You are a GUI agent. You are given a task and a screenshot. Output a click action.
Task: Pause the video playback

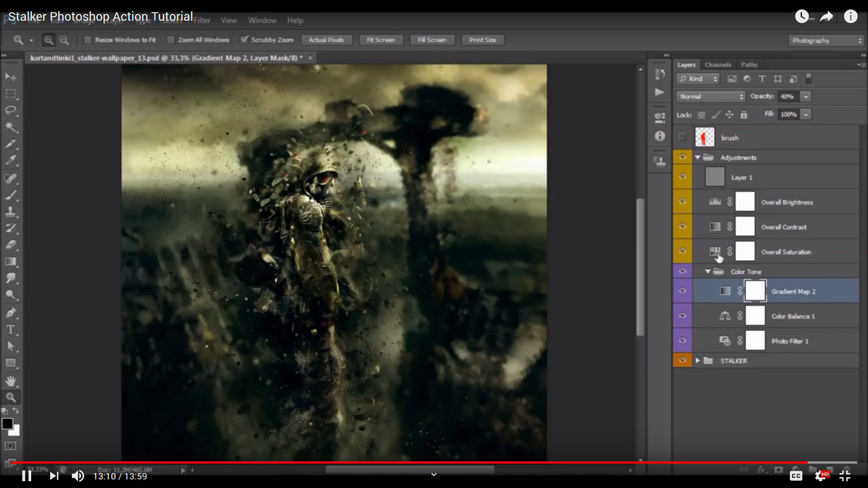coord(26,476)
